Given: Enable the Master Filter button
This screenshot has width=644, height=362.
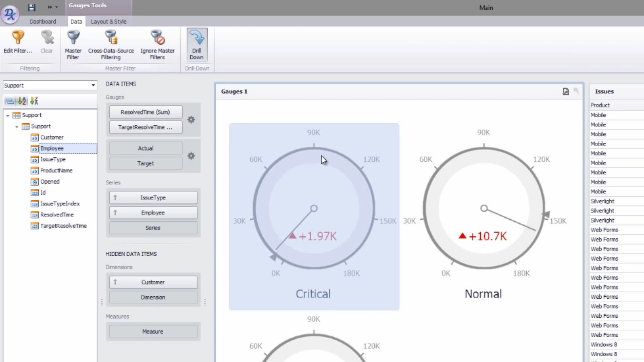Looking at the screenshot, I should [73, 45].
